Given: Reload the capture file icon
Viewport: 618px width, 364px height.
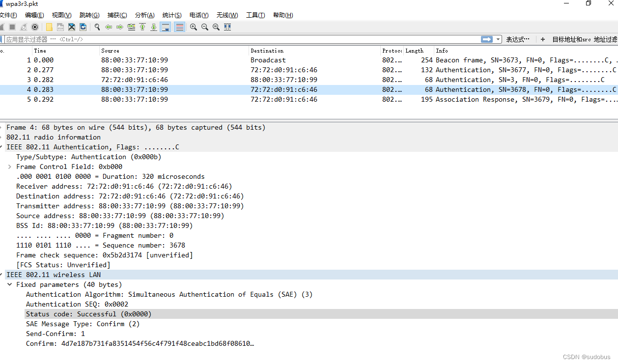Looking at the screenshot, I should tap(83, 27).
